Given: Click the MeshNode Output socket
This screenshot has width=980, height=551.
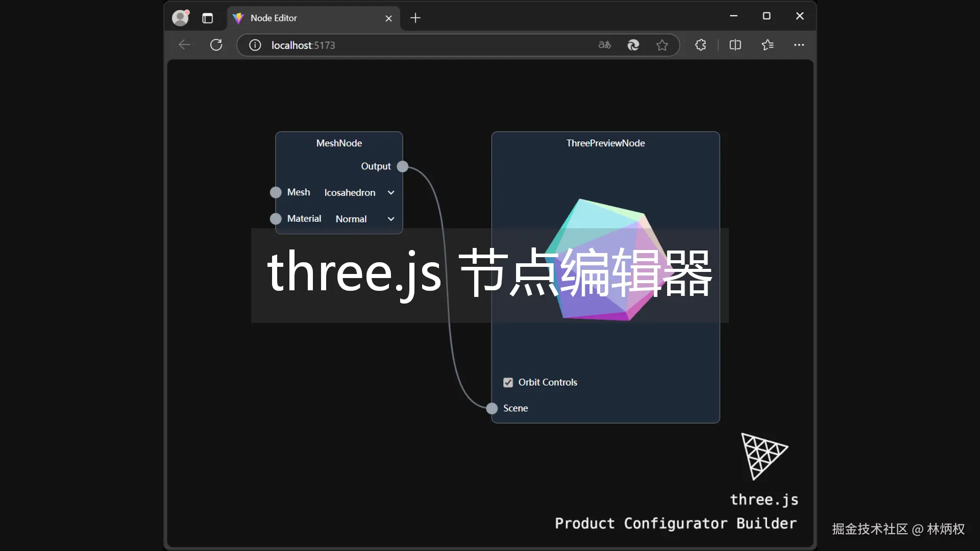Looking at the screenshot, I should click(x=402, y=166).
